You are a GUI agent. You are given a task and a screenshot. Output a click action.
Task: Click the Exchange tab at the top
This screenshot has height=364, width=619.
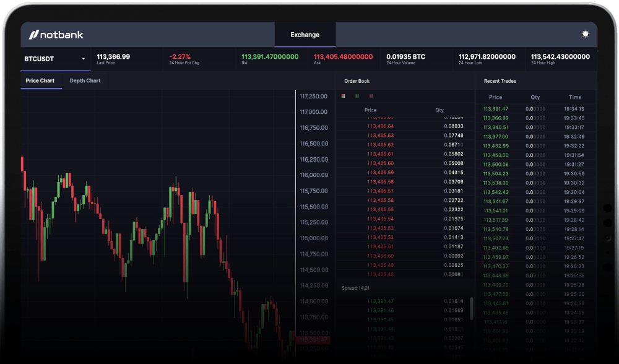(x=305, y=35)
